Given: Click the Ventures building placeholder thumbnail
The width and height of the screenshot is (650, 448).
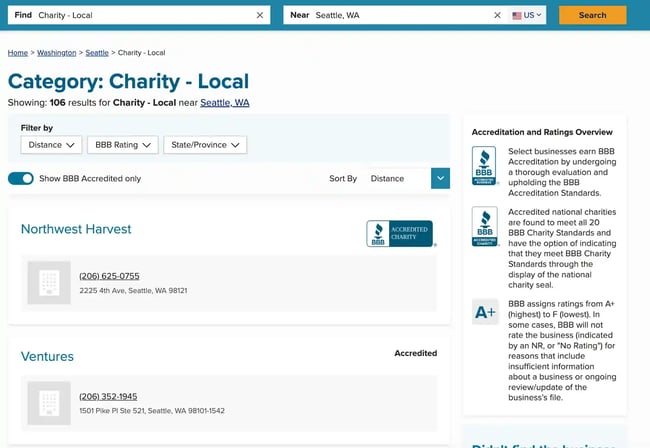Looking at the screenshot, I should point(49,403).
